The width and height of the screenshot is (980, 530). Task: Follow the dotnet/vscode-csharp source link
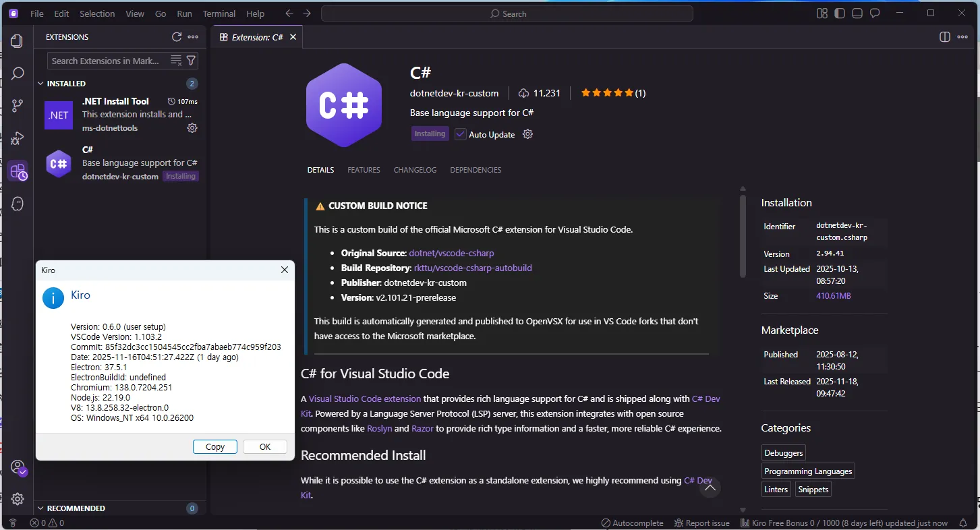pos(451,252)
